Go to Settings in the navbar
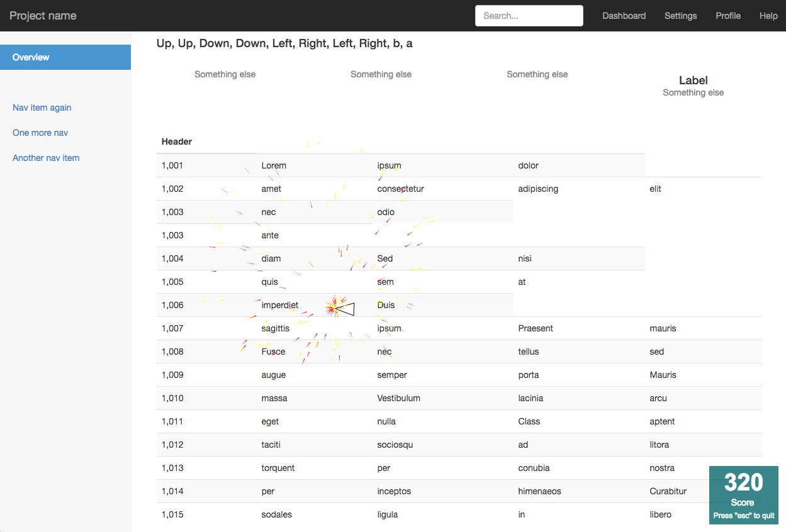 680,16
